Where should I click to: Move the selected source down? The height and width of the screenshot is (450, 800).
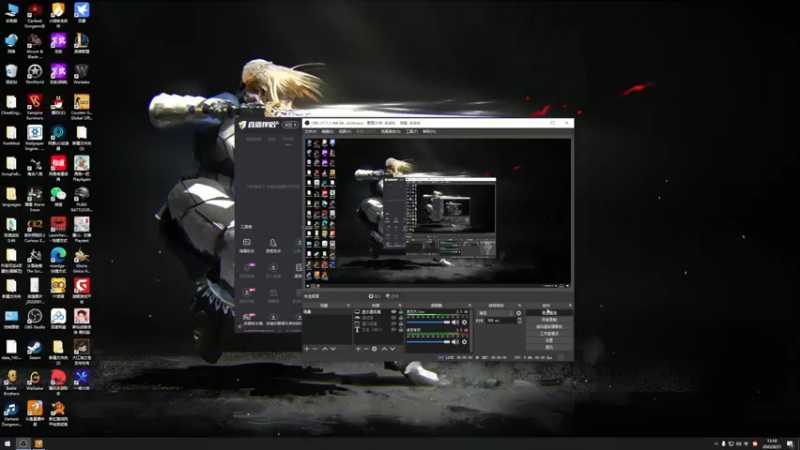click(x=392, y=349)
